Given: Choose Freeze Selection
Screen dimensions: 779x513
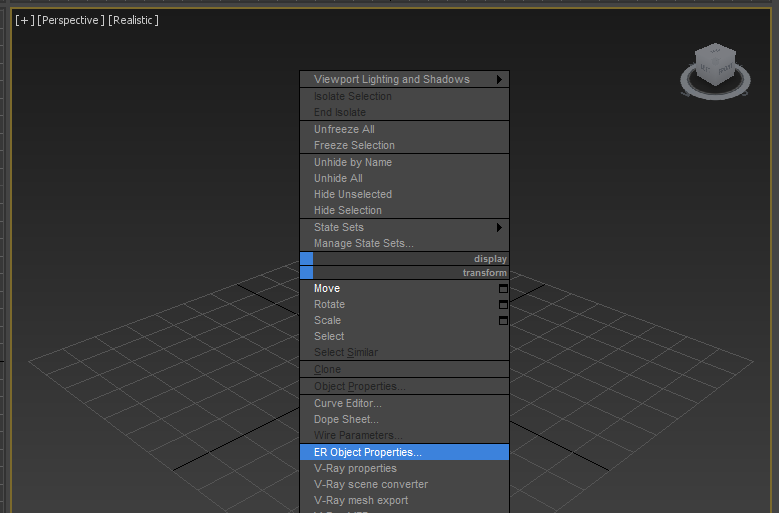Looking at the screenshot, I should coord(404,145).
